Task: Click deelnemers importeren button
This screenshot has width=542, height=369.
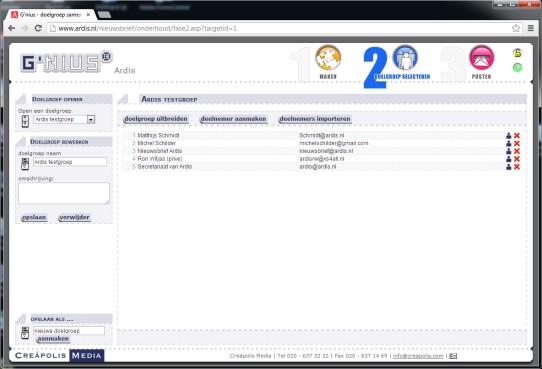Action: (x=315, y=119)
